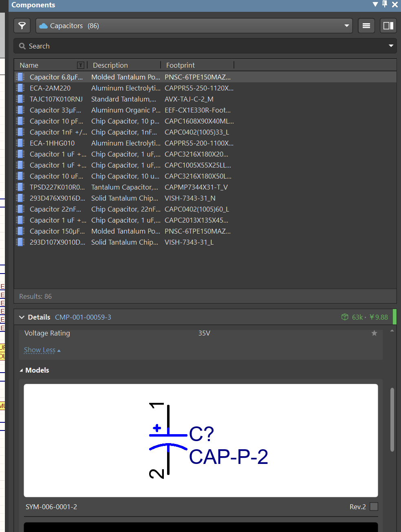401x532 pixels.
Task: Click the Voltage Rating value 35V
Action: point(204,333)
